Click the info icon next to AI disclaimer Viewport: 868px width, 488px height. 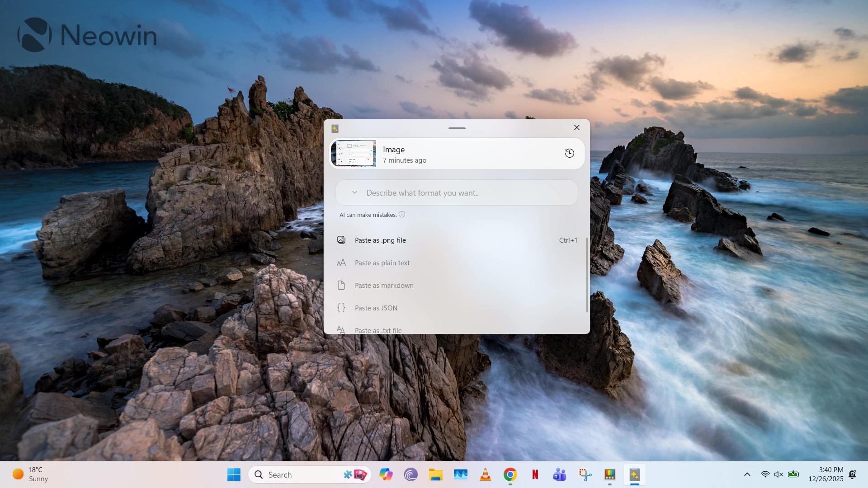(x=402, y=214)
